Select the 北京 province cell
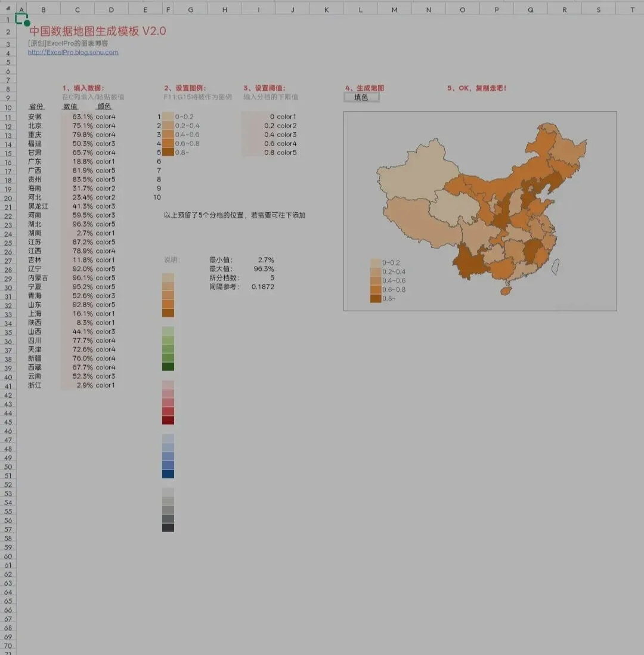Image resolution: width=644 pixels, height=655 pixels. pos(35,126)
